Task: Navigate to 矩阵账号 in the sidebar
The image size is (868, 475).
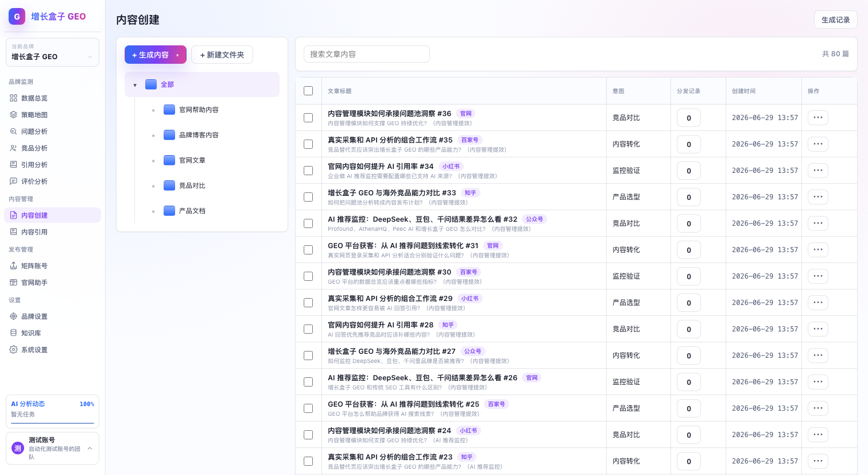Action: (x=52, y=266)
